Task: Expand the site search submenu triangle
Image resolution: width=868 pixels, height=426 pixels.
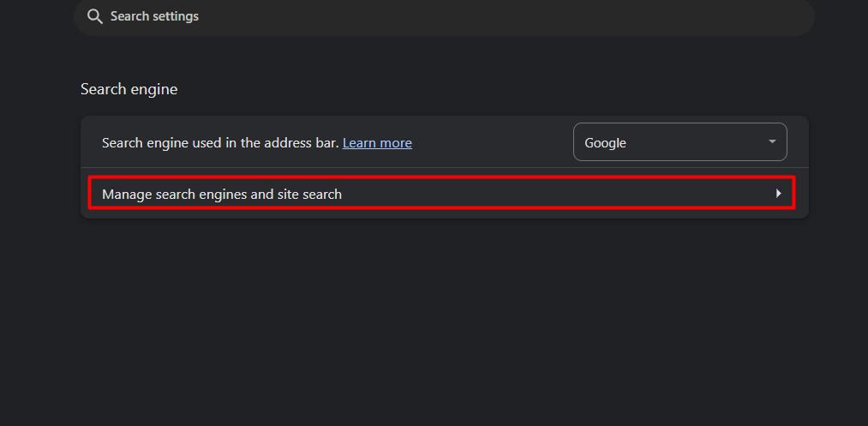Action: tap(778, 194)
